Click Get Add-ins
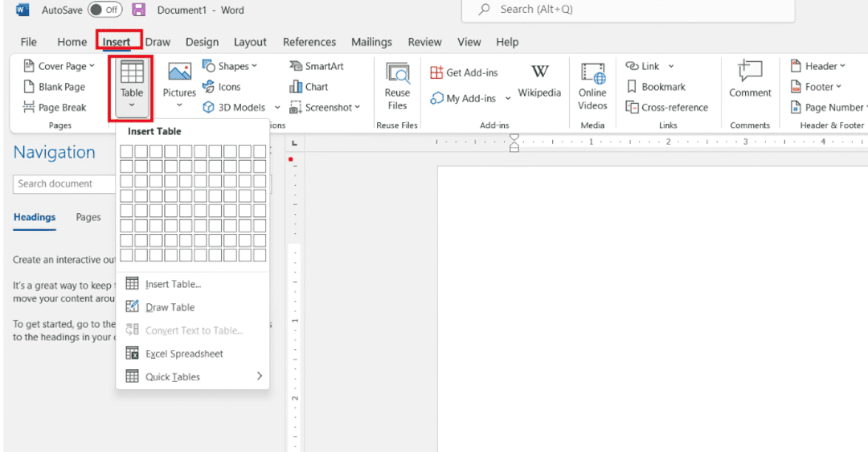The width and height of the screenshot is (868, 452). tap(464, 72)
